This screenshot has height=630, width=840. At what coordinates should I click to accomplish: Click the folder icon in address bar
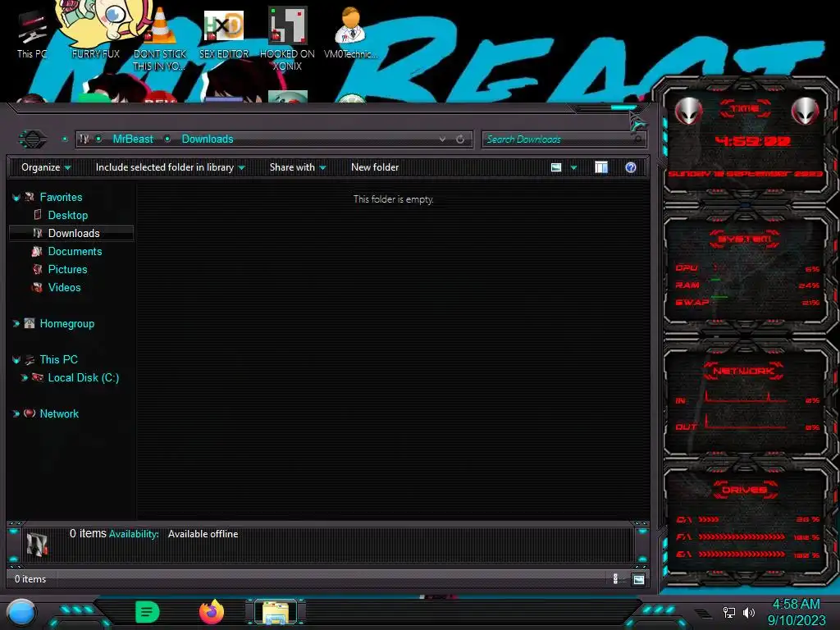[84, 139]
